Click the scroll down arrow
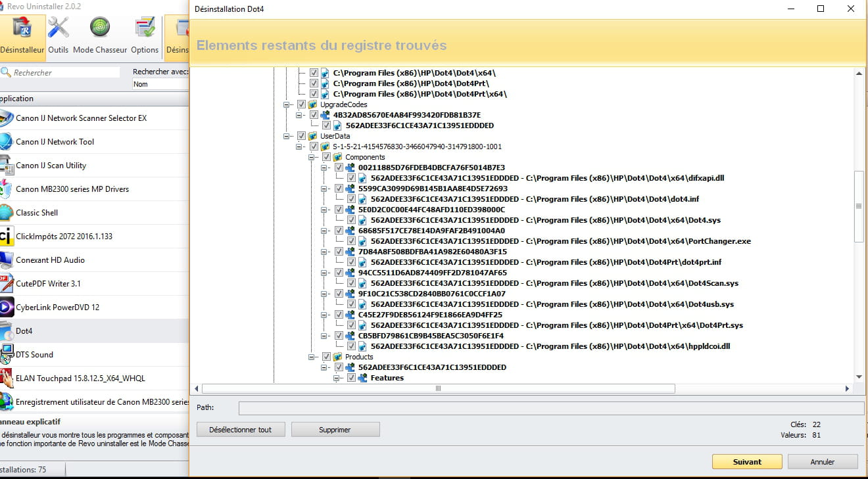The image size is (868, 479). (x=859, y=376)
